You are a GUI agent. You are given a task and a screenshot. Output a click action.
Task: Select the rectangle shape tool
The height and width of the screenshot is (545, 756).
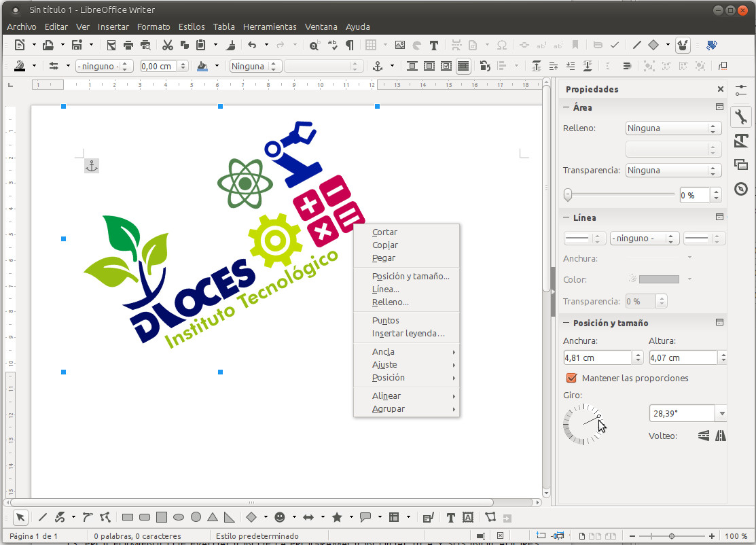click(128, 518)
